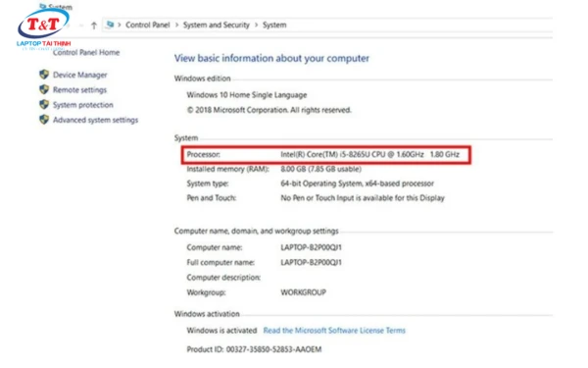Screen dimensions: 588x368
Task: Click the 'Installed memory (RAM):' label
Action: 228,169
